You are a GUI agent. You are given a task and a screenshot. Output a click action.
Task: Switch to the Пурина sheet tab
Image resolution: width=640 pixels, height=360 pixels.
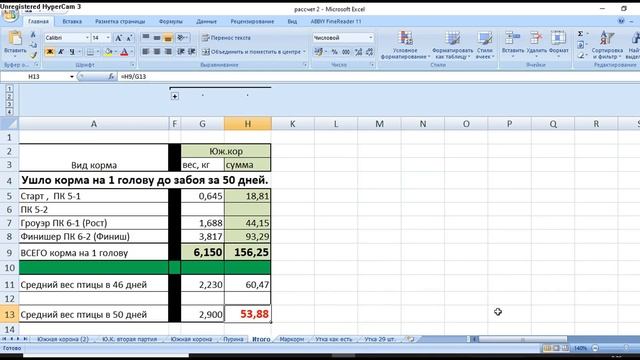[233, 339]
